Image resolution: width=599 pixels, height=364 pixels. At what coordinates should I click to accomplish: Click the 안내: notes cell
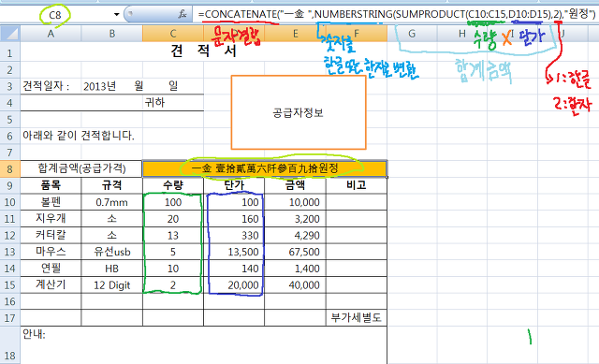coord(204,345)
